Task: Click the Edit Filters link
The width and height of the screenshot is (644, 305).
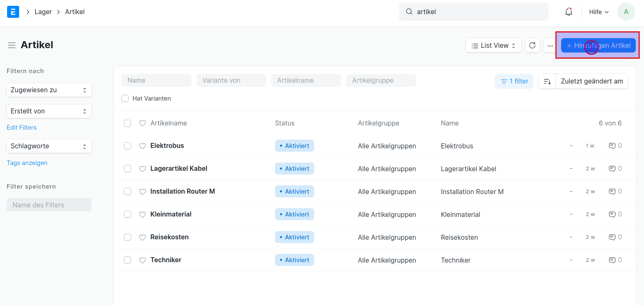Action: pyautogui.click(x=22, y=128)
